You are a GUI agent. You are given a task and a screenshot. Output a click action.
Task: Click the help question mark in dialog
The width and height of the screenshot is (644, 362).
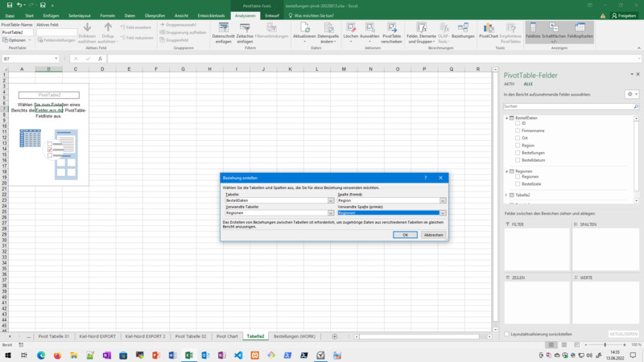click(426, 178)
